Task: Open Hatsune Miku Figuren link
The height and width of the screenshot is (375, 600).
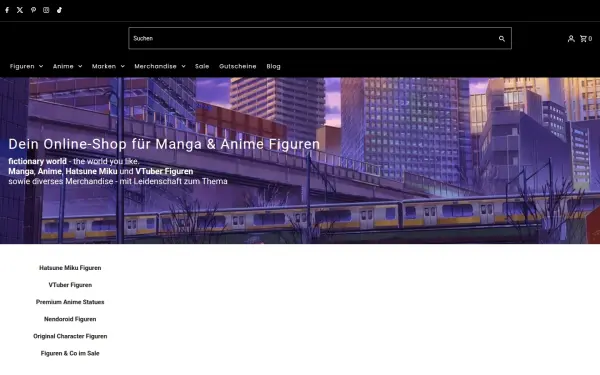Action: coord(70,268)
